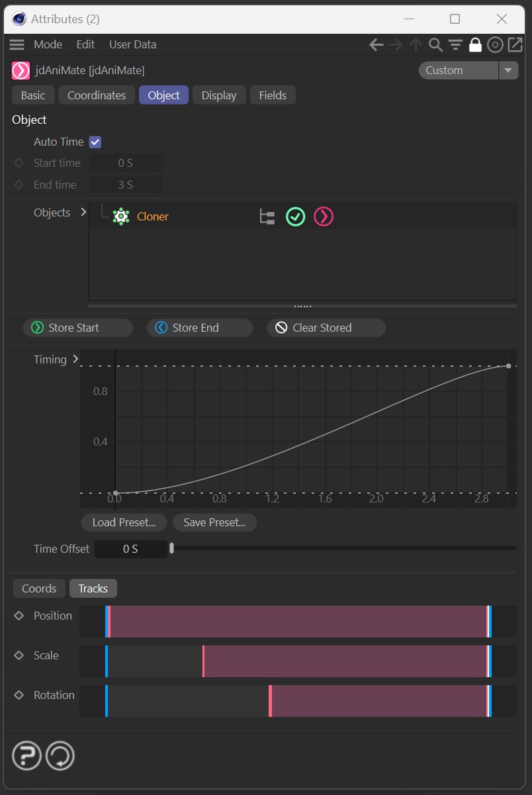Toggle the lock element icon

(x=474, y=44)
